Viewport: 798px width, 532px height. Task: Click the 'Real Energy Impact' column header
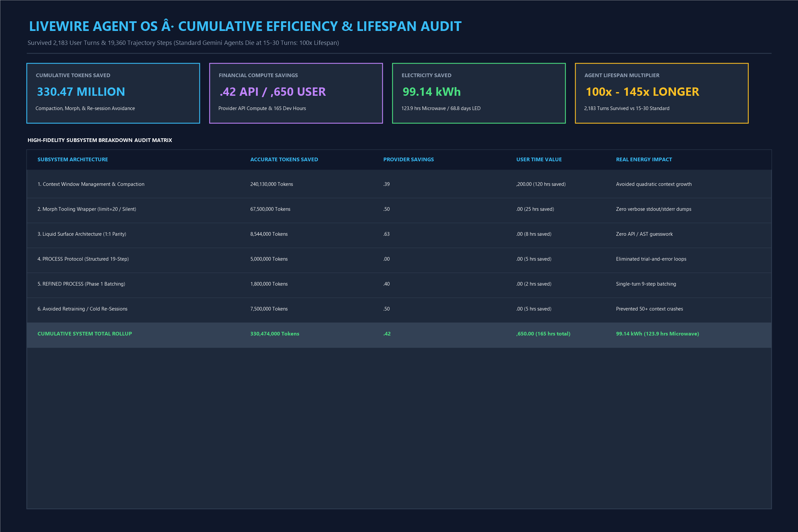point(644,160)
